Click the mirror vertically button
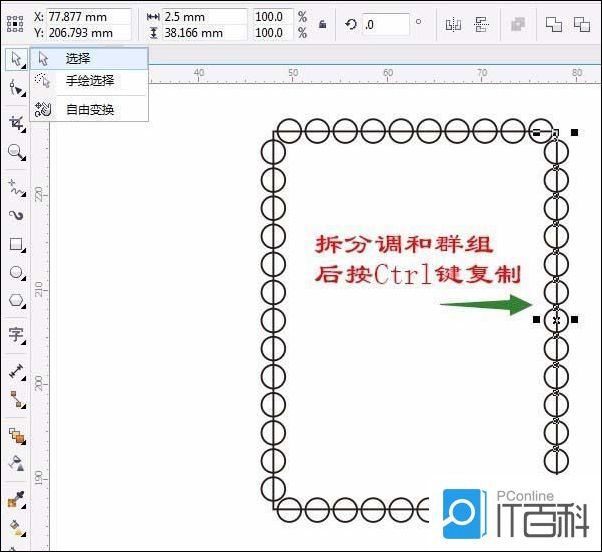 point(481,25)
